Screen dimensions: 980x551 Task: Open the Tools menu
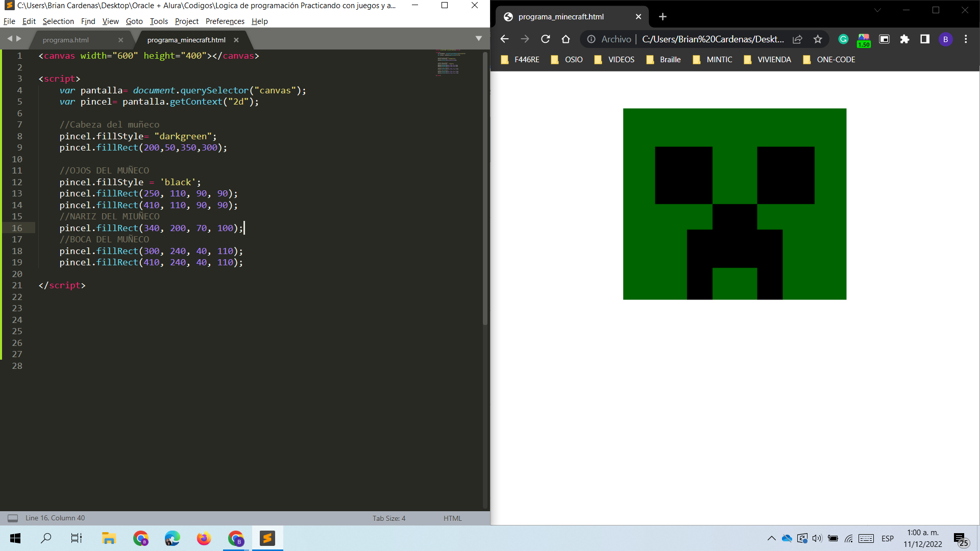coord(159,21)
